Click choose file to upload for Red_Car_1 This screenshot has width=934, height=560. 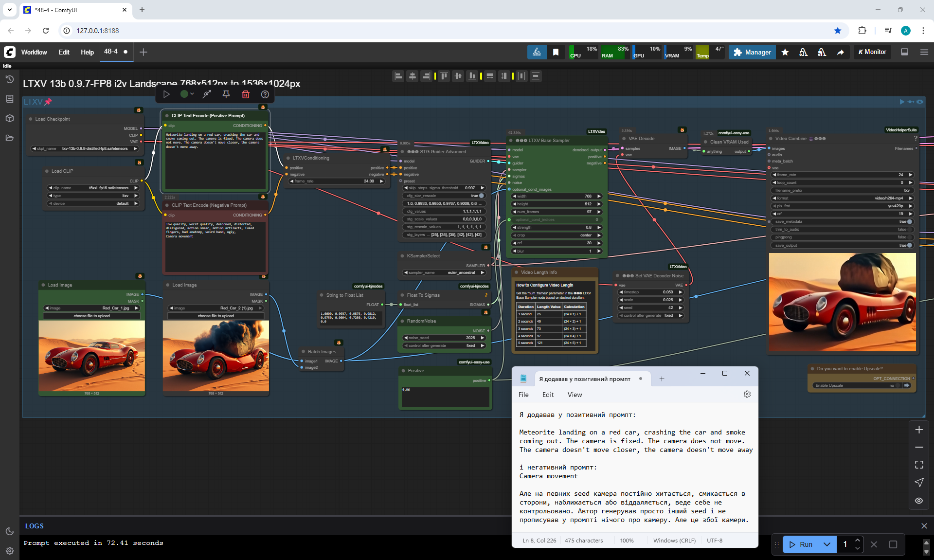pyautogui.click(x=91, y=316)
